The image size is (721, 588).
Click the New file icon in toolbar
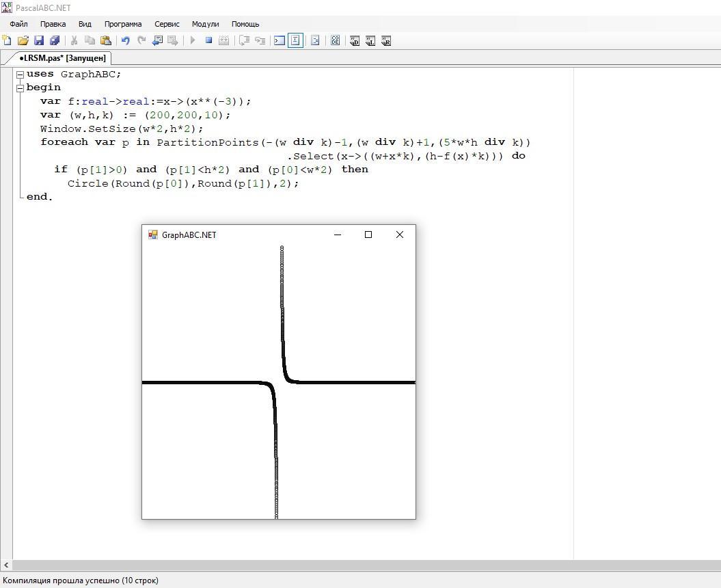click(x=7, y=41)
